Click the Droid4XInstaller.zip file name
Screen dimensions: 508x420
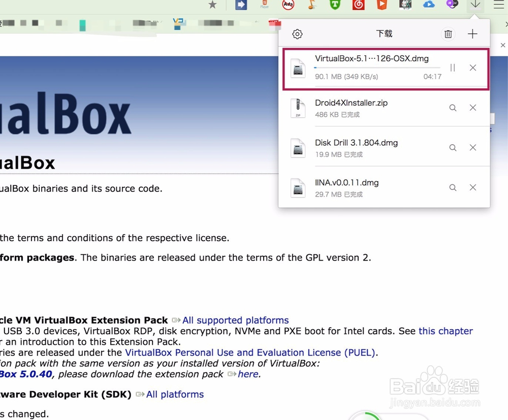click(x=351, y=103)
